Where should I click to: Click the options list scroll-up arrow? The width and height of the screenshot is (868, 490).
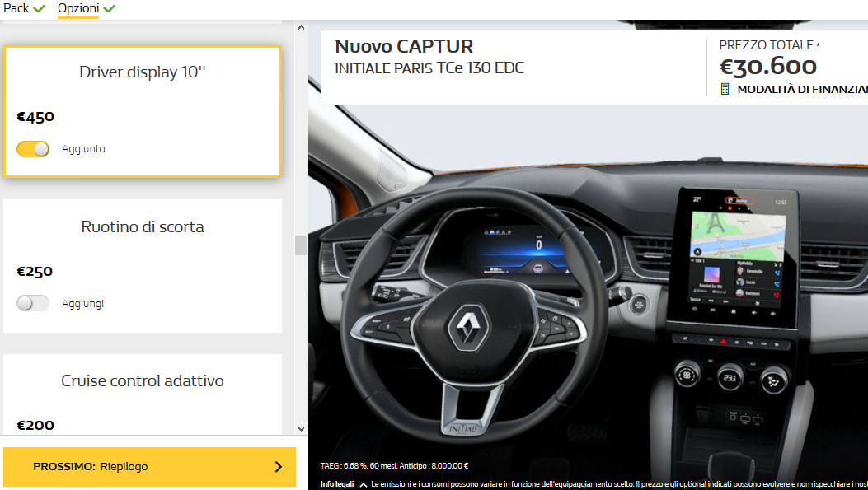click(x=301, y=27)
